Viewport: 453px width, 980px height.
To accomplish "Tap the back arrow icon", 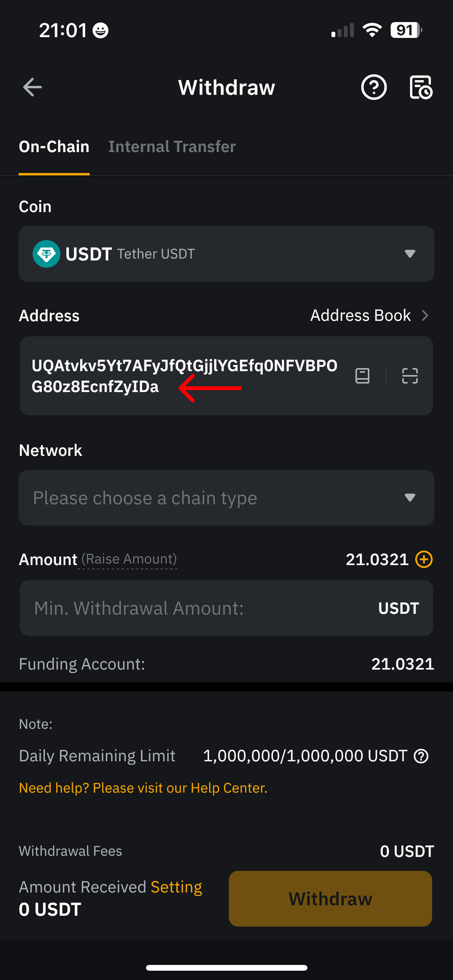I will point(33,87).
